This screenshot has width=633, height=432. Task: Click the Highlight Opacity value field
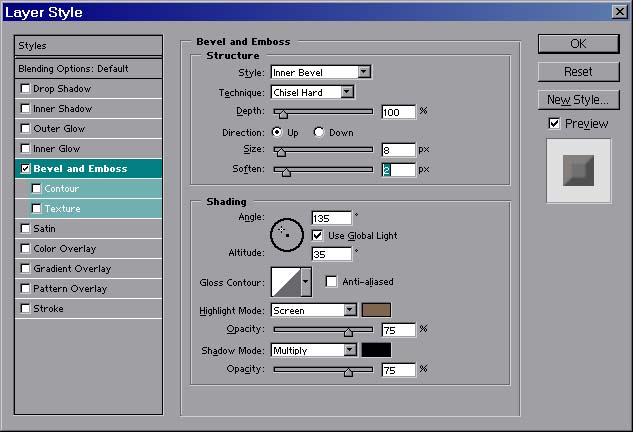tap(398, 330)
